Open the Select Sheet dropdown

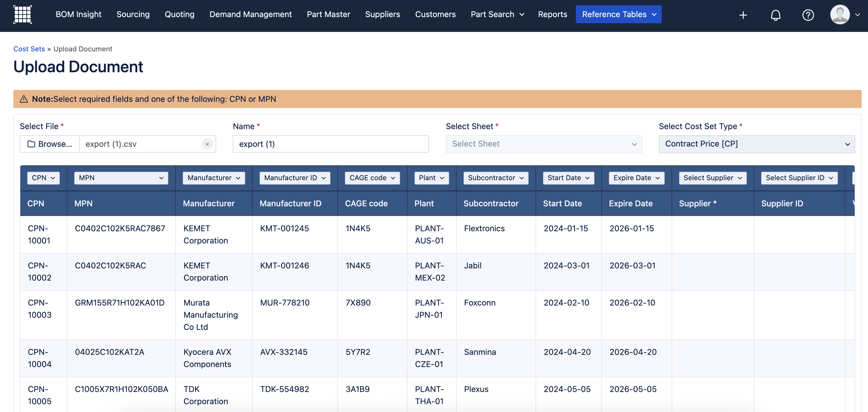point(543,144)
